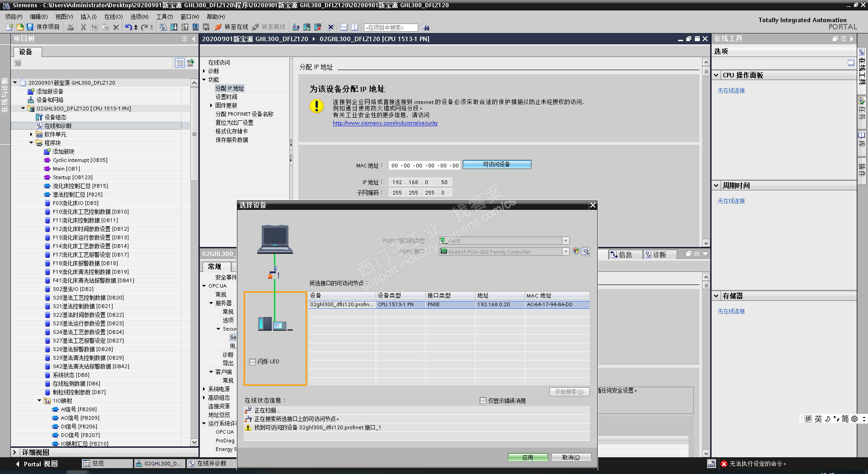Click the Split editor horizontally icon

point(344,27)
